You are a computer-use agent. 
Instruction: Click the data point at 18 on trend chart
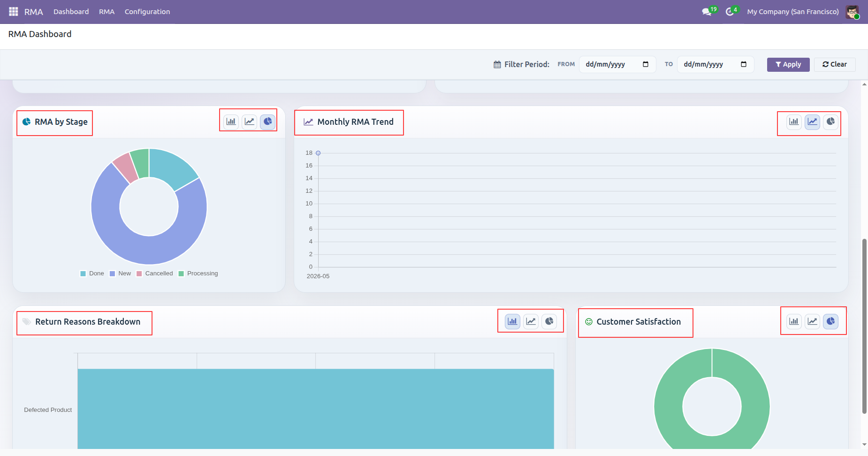tap(318, 153)
